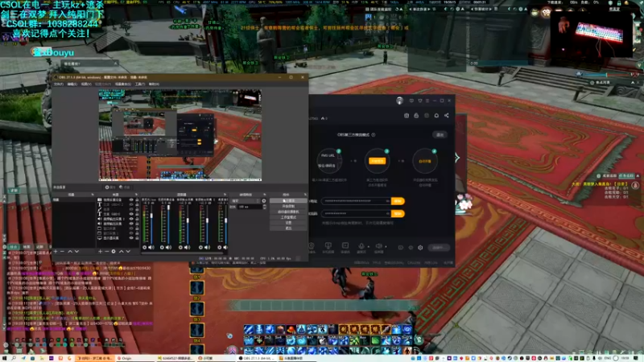Toggle lock on Audio Output Capture 2 source
This screenshot has width=644, height=362.
[x=137, y=219]
